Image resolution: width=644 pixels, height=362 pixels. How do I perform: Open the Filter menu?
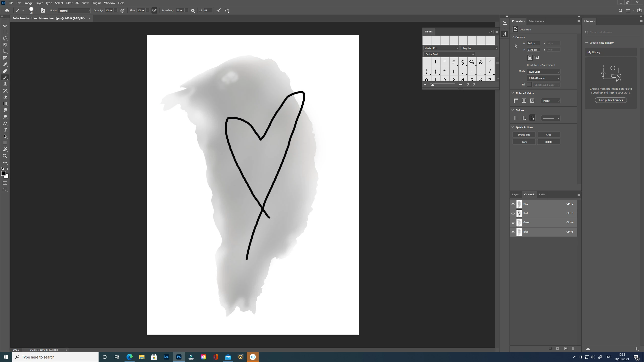(x=69, y=3)
